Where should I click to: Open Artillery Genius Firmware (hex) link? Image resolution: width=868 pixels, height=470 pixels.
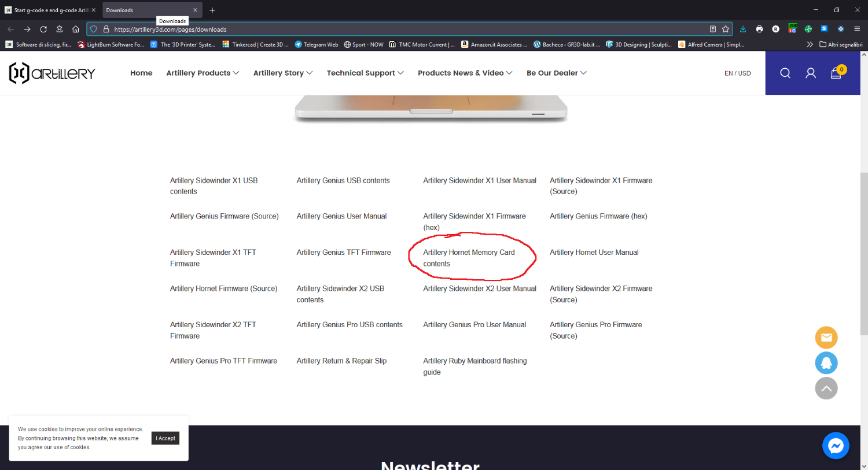(598, 216)
